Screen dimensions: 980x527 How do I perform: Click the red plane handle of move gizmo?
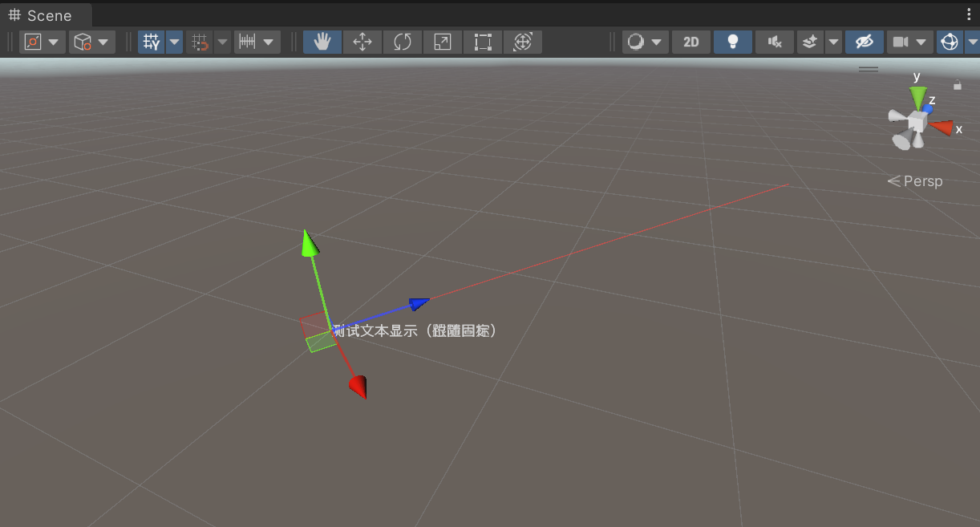[314, 326]
